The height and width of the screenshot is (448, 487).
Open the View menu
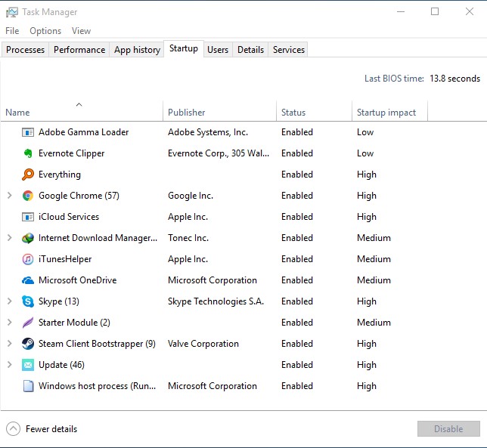coord(81,31)
